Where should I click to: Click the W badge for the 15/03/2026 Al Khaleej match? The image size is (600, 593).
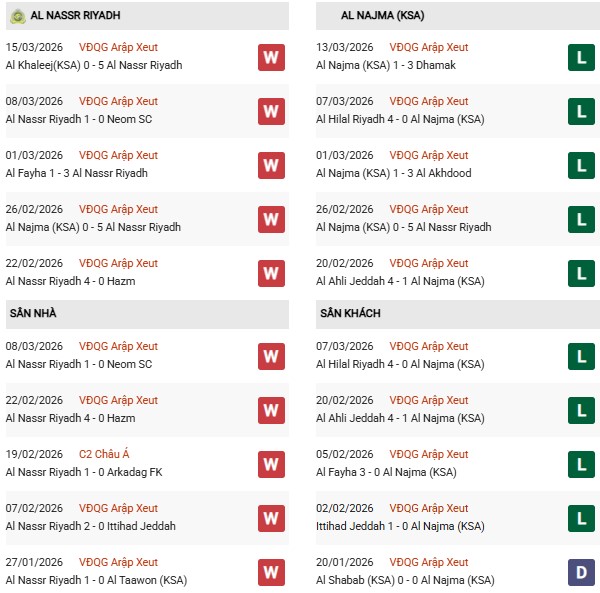[x=271, y=57]
